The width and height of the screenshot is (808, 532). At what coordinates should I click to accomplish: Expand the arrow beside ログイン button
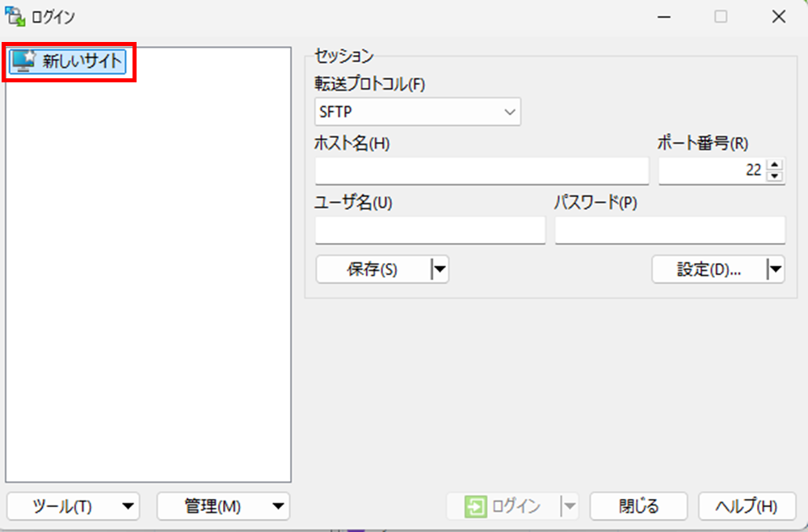570,506
